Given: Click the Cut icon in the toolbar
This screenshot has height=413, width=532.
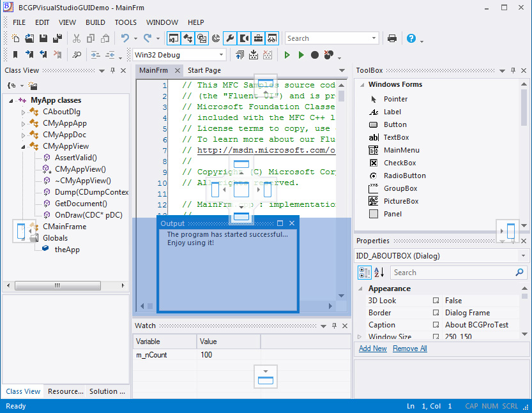Looking at the screenshot, I should [76, 37].
